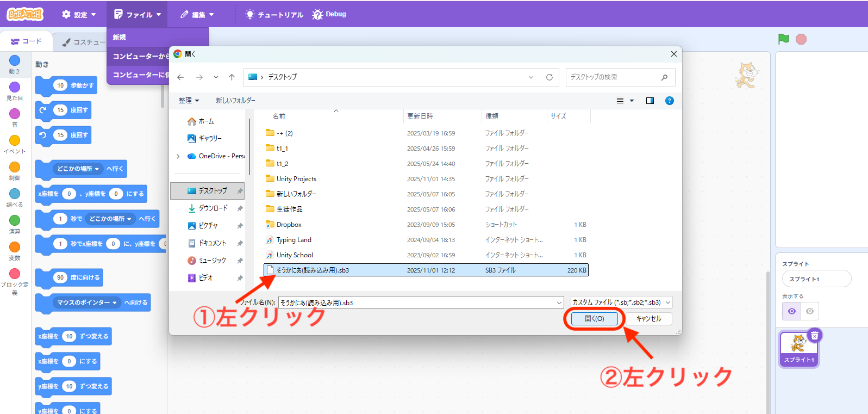The width and height of the screenshot is (868, 414).
Task: Show sprite with eye button
Action: click(x=791, y=311)
